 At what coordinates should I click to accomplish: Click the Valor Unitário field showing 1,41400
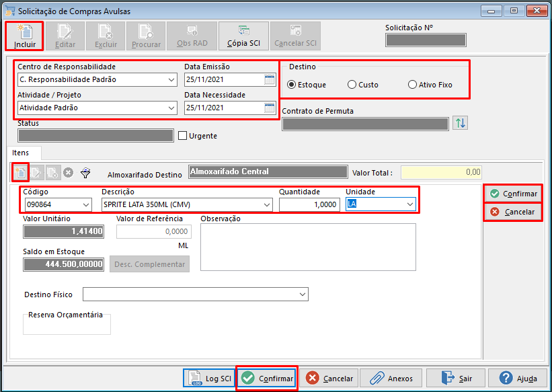[x=63, y=231]
